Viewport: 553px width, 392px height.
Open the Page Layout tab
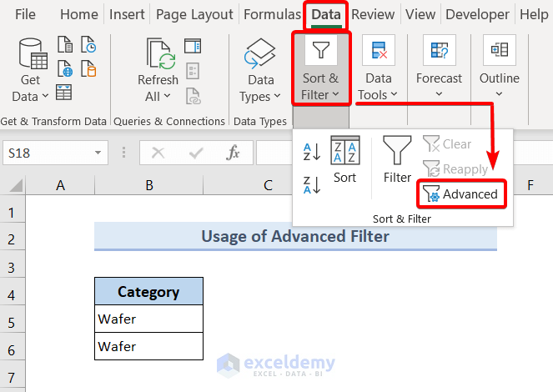pos(194,14)
